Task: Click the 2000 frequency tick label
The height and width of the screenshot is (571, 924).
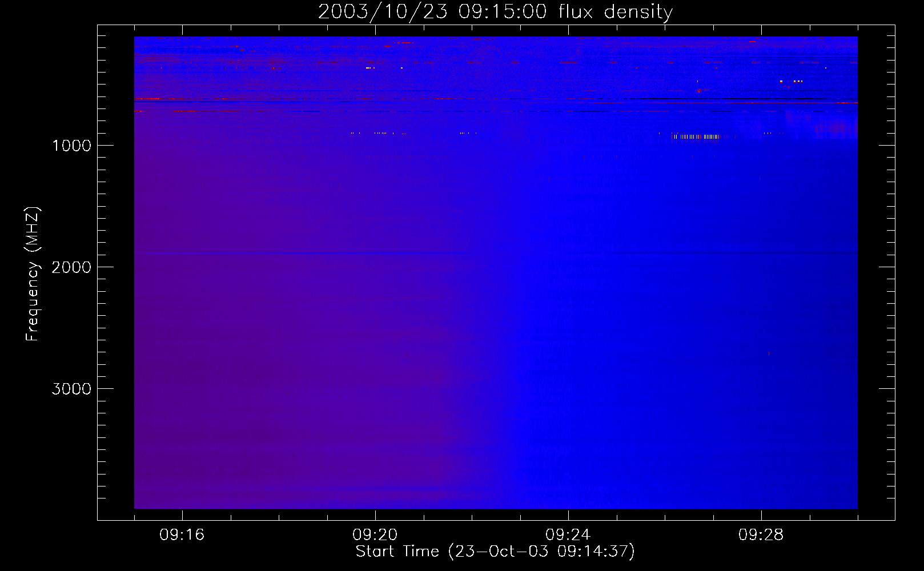Action: pos(71,267)
